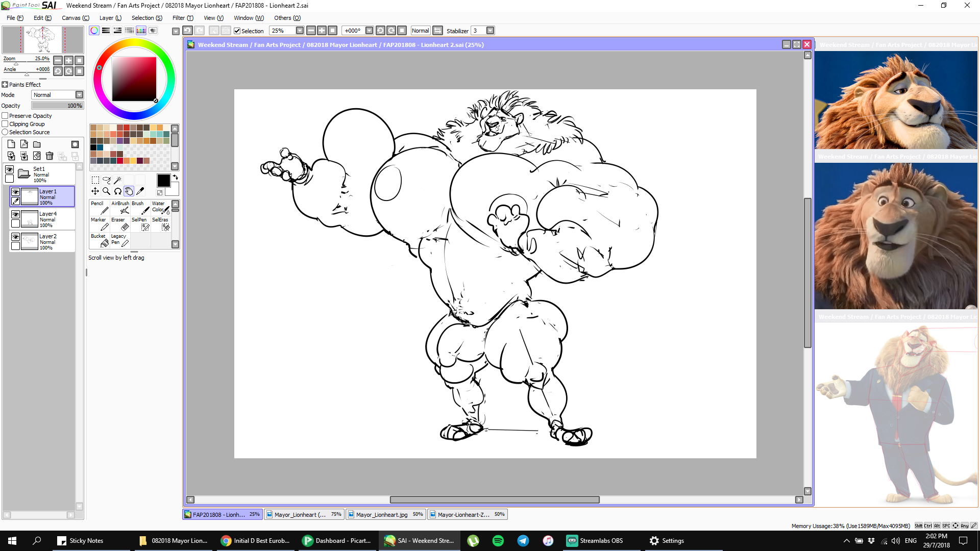This screenshot has height=551, width=980.
Task: Select the Eraser brush tool
Action: pyautogui.click(x=120, y=224)
